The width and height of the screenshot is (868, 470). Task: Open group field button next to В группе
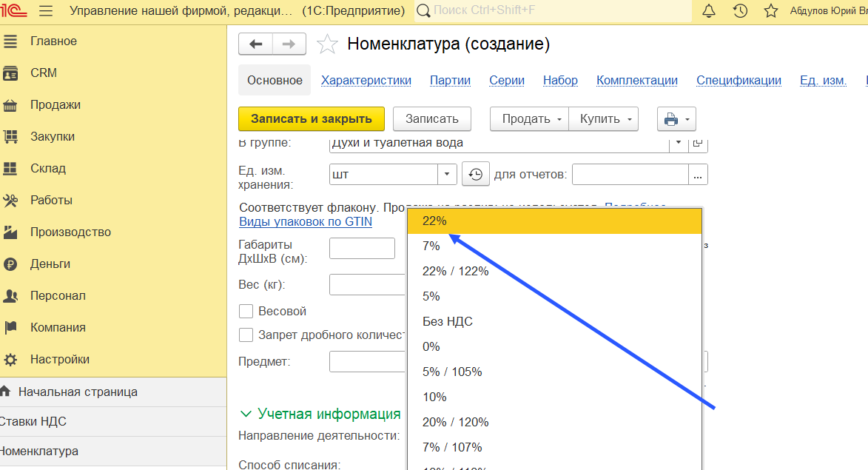click(x=698, y=144)
